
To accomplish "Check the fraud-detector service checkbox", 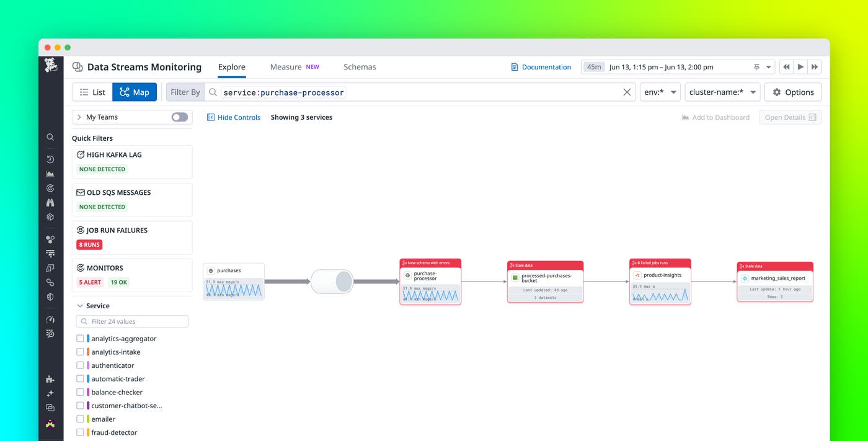I will click(81, 432).
